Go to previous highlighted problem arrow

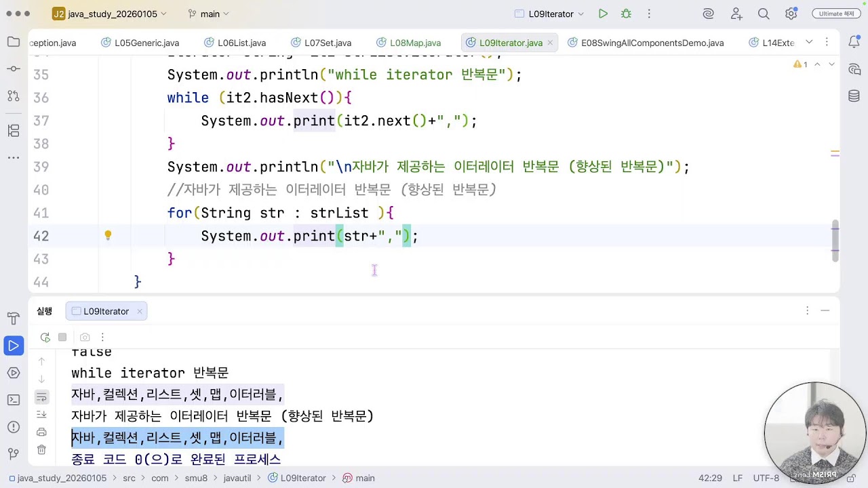(x=817, y=64)
